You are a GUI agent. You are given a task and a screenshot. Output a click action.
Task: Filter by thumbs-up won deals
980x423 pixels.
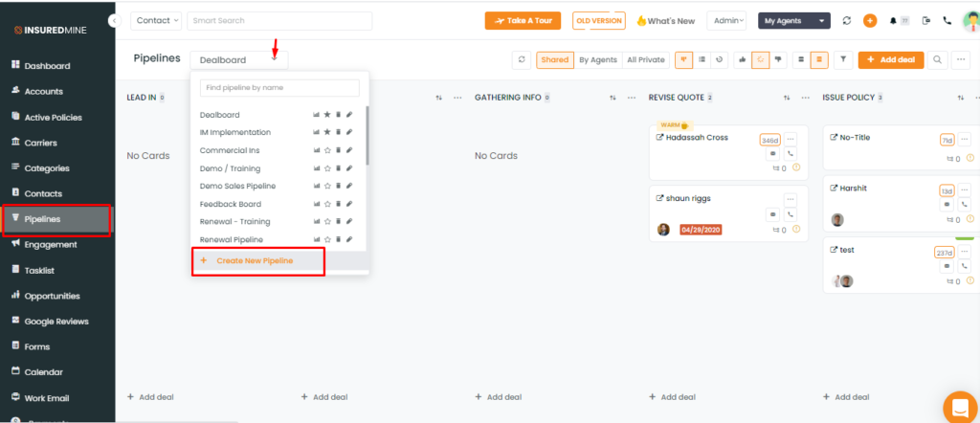coord(743,60)
